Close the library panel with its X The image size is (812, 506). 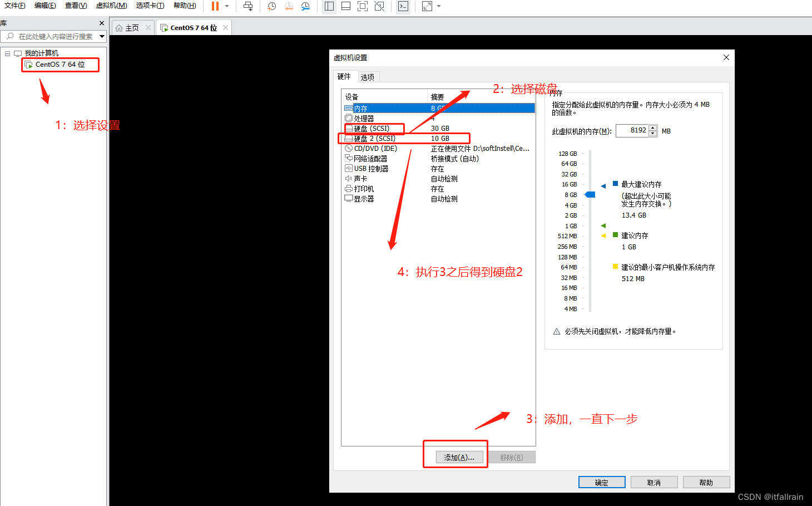102,23
